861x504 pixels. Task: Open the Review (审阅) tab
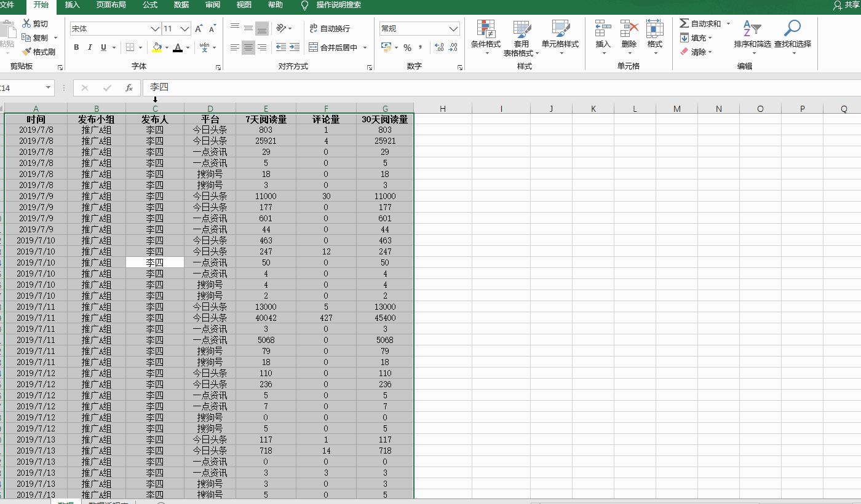click(213, 5)
